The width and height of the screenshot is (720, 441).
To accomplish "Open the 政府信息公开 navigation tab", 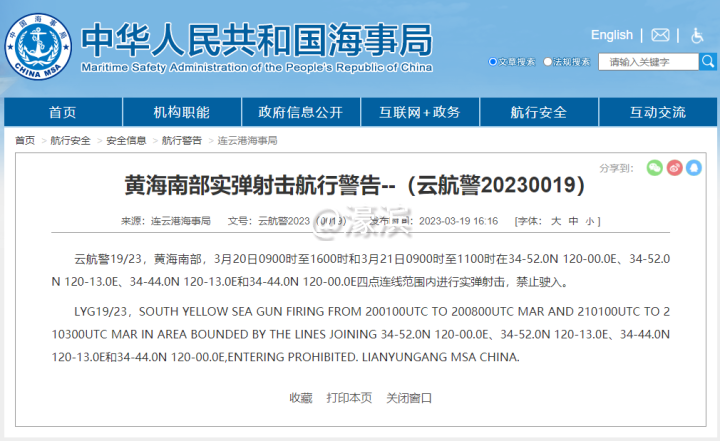I will [301, 112].
